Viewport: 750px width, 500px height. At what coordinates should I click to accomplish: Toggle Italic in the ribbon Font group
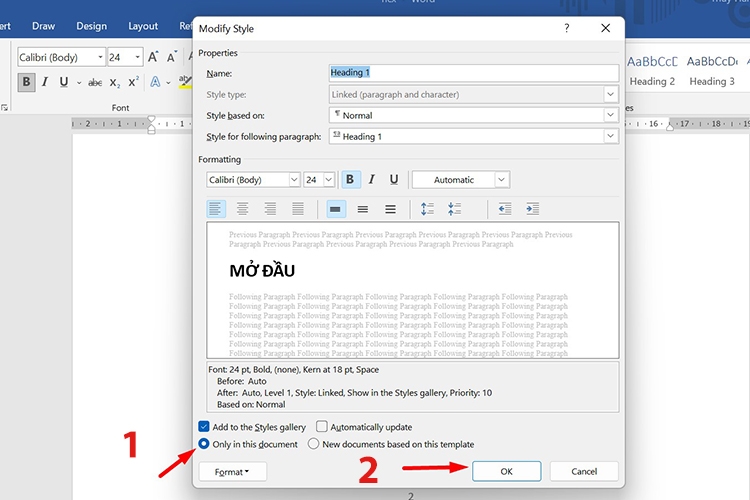[x=45, y=82]
